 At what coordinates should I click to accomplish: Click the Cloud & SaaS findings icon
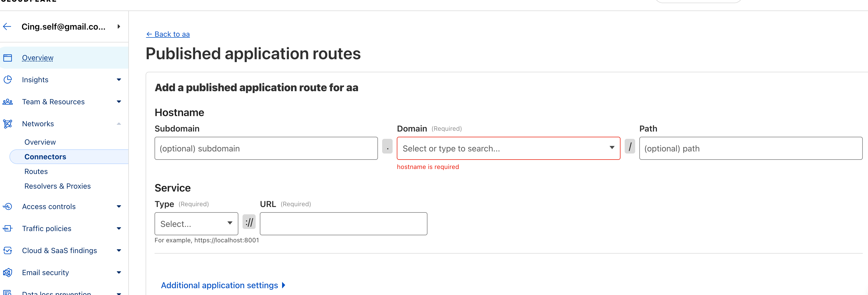[x=7, y=250]
